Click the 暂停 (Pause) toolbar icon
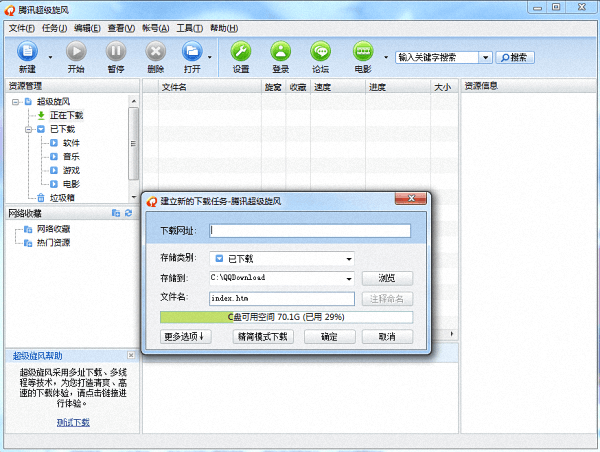 coord(116,51)
